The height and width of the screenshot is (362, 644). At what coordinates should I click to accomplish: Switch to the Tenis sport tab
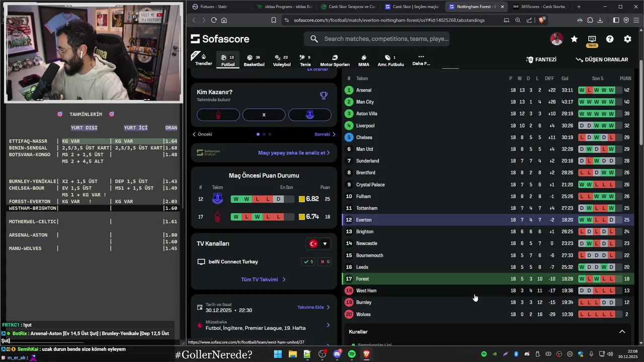[305, 60]
